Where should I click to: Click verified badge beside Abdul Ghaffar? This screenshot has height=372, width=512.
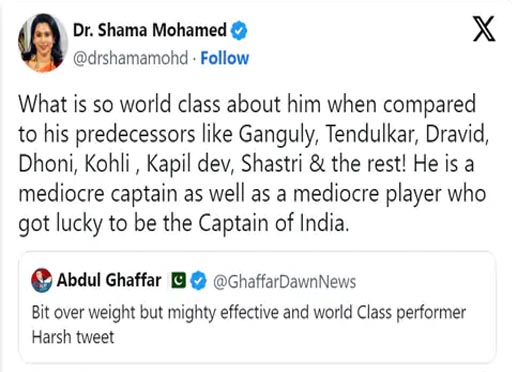point(199,281)
